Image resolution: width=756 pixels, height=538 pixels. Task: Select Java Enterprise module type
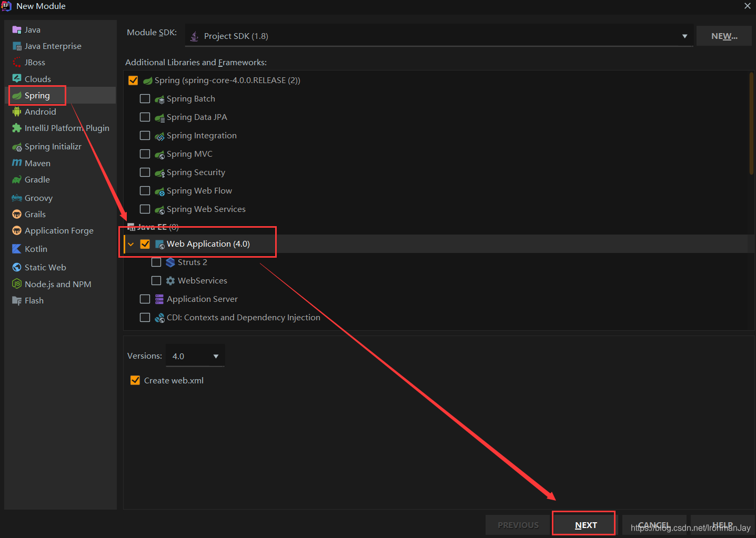(53, 46)
